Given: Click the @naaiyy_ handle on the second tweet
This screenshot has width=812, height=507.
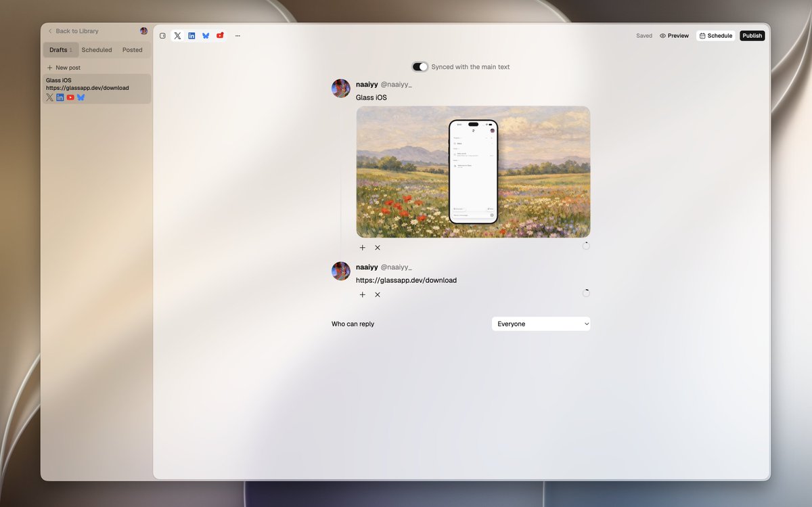Looking at the screenshot, I should tap(396, 267).
